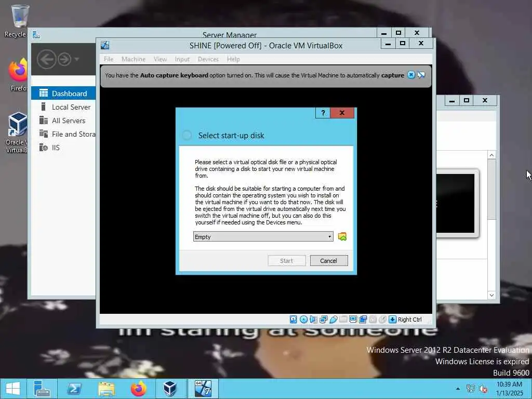Click the mouse integration status icon
This screenshot has height=399, width=532.
pos(382,320)
